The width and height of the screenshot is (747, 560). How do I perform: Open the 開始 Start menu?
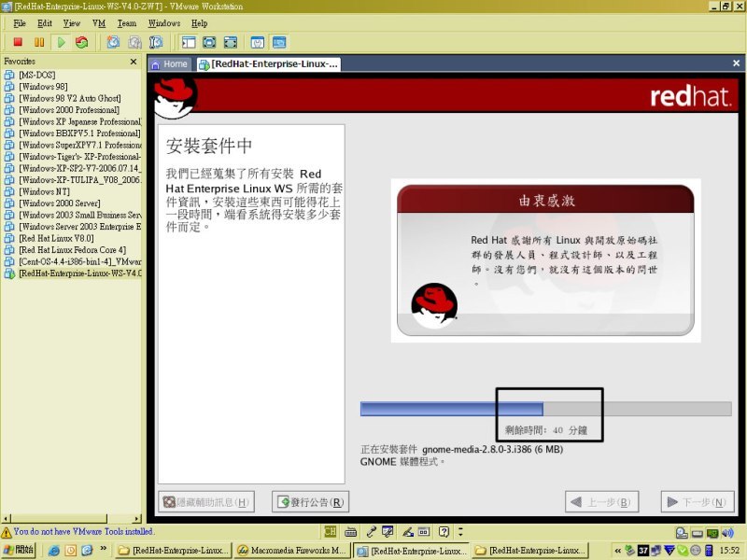tap(18, 550)
